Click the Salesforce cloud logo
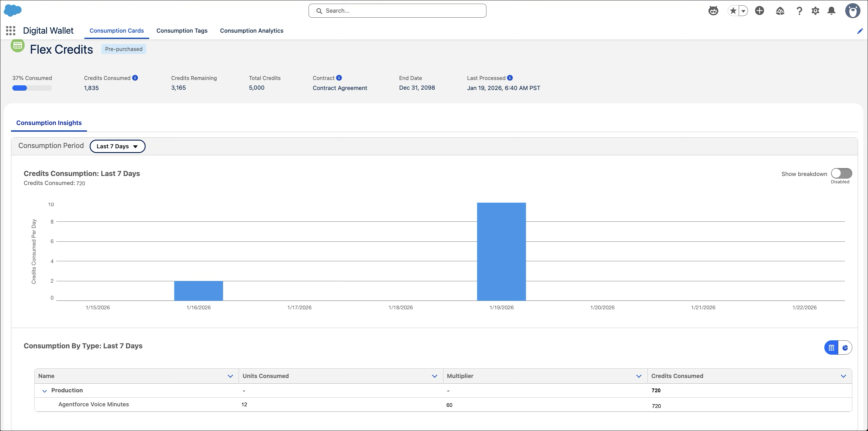Image resolution: width=868 pixels, height=431 pixels. tap(12, 10)
